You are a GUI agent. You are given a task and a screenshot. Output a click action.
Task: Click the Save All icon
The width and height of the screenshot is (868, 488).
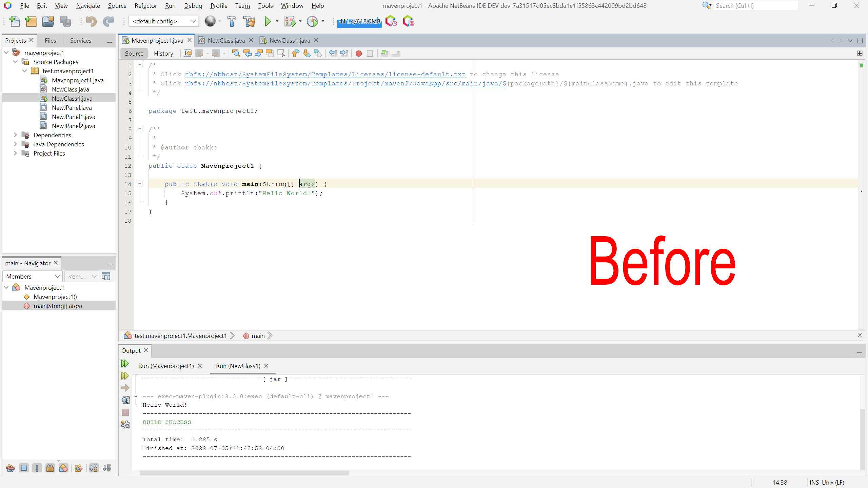point(65,21)
